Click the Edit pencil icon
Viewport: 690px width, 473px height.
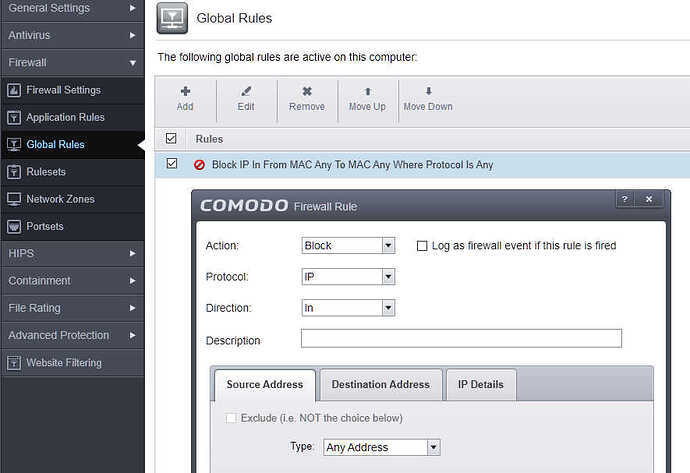(x=246, y=91)
